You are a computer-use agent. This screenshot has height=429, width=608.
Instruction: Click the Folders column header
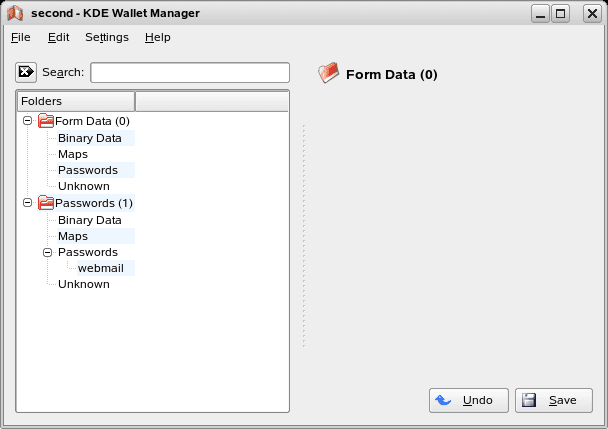76,101
